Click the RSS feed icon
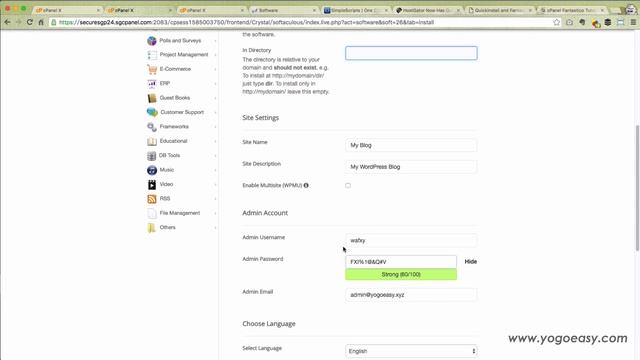The image size is (640, 360). (x=152, y=199)
